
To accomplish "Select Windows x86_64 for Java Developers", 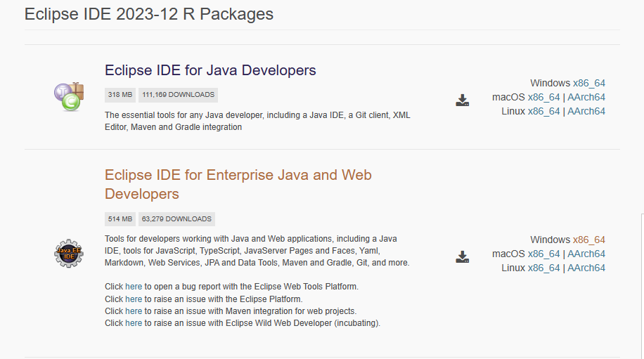I will [x=588, y=83].
